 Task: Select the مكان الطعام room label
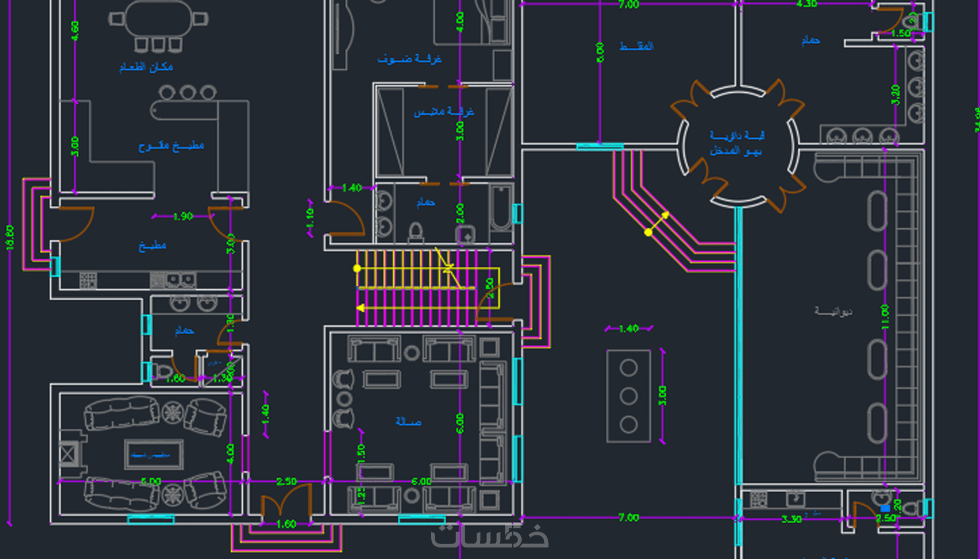pos(146,67)
